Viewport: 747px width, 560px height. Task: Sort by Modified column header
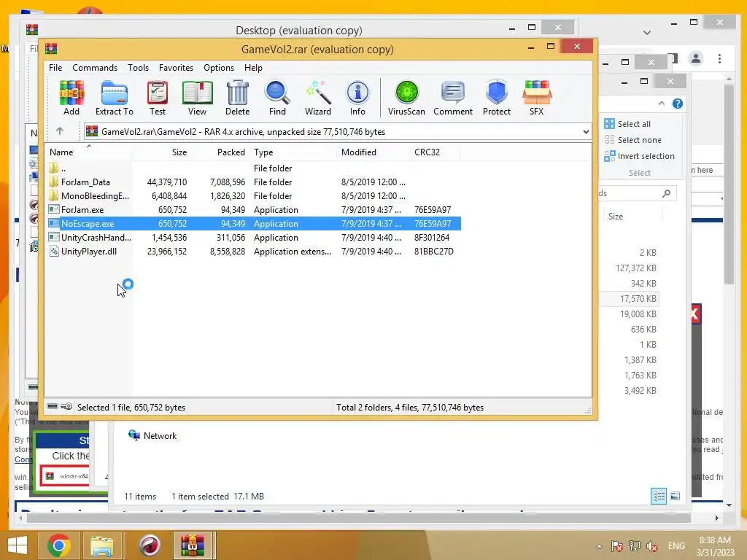(x=373, y=152)
